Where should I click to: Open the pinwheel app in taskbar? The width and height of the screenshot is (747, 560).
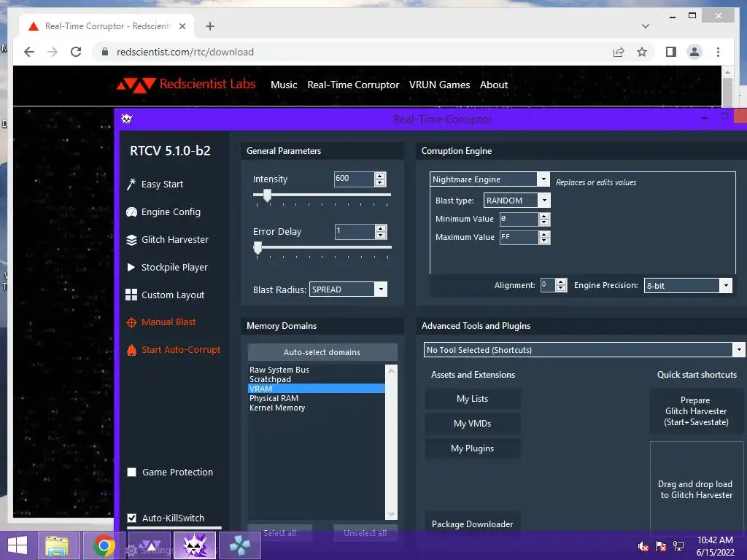pos(239,545)
